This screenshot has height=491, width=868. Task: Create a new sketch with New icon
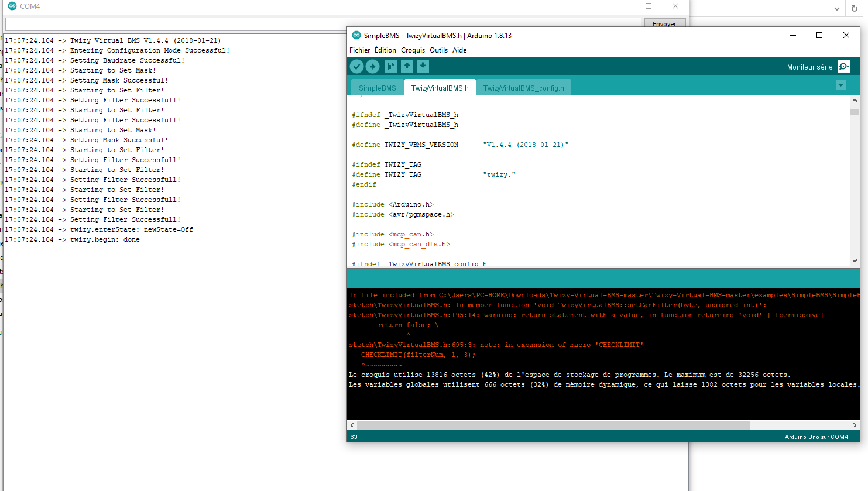click(x=391, y=67)
